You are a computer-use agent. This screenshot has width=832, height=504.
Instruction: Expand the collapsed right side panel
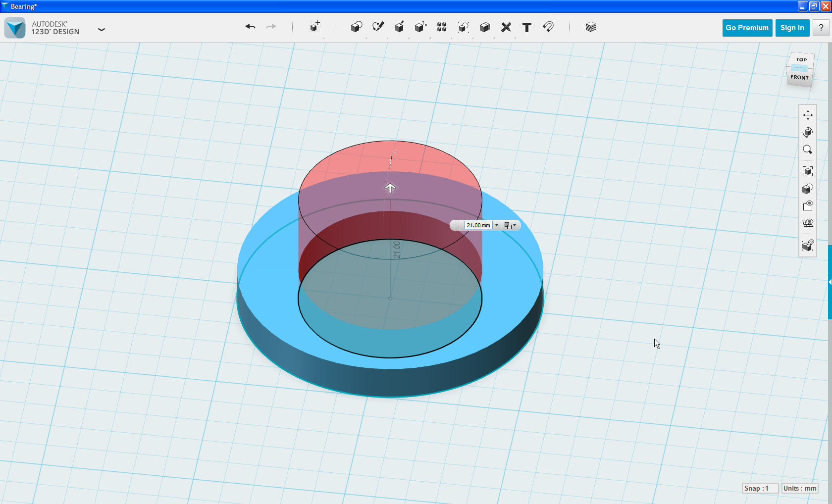[830, 282]
